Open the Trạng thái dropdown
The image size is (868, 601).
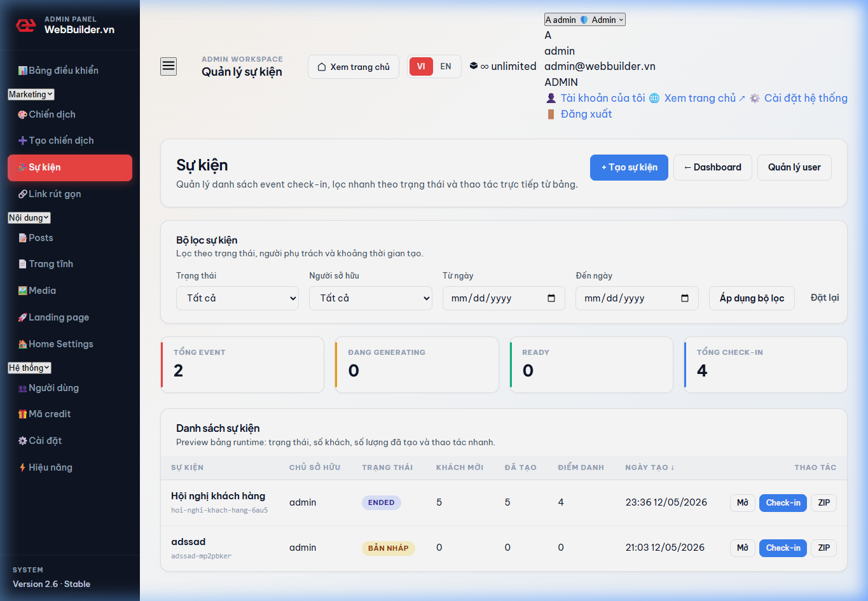point(237,298)
